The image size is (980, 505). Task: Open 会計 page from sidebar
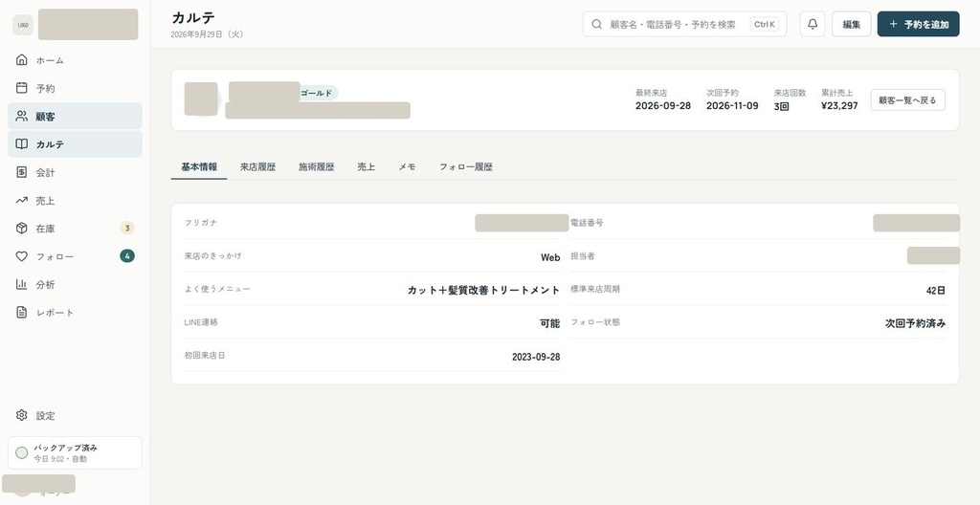[75, 172]
